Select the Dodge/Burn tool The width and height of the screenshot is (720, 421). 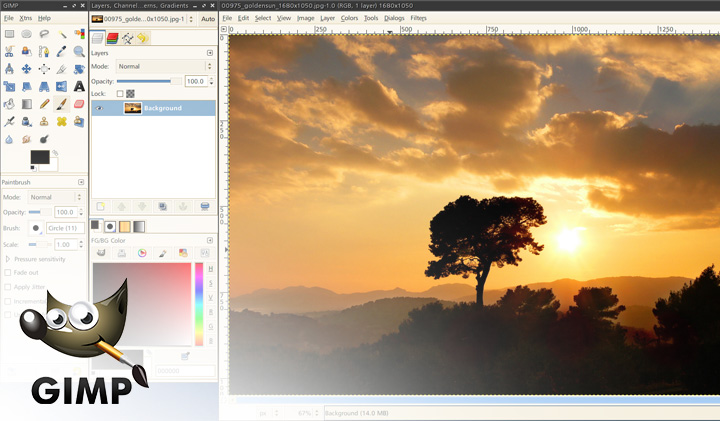coord(44,139)
